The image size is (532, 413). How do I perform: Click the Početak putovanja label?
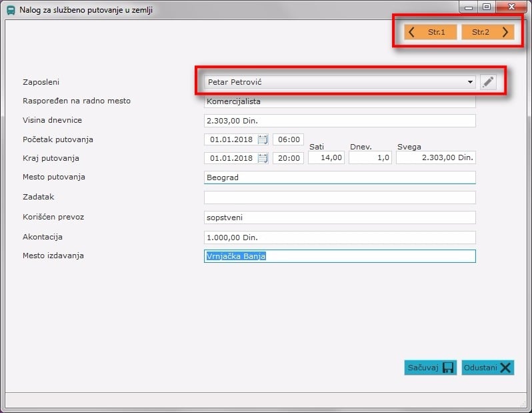tap(58, 139)
